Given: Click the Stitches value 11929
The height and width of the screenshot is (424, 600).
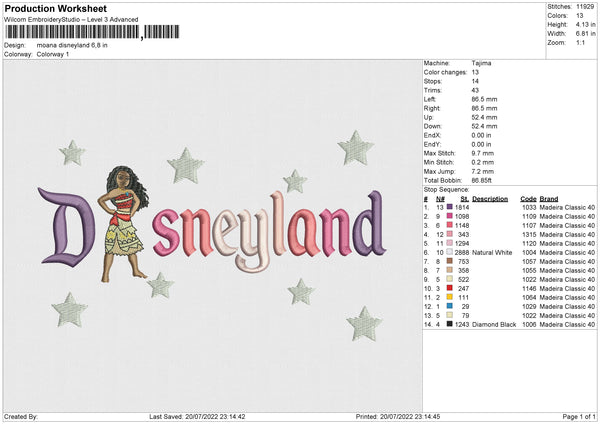Looking at the screenshot, I should 585,7.
